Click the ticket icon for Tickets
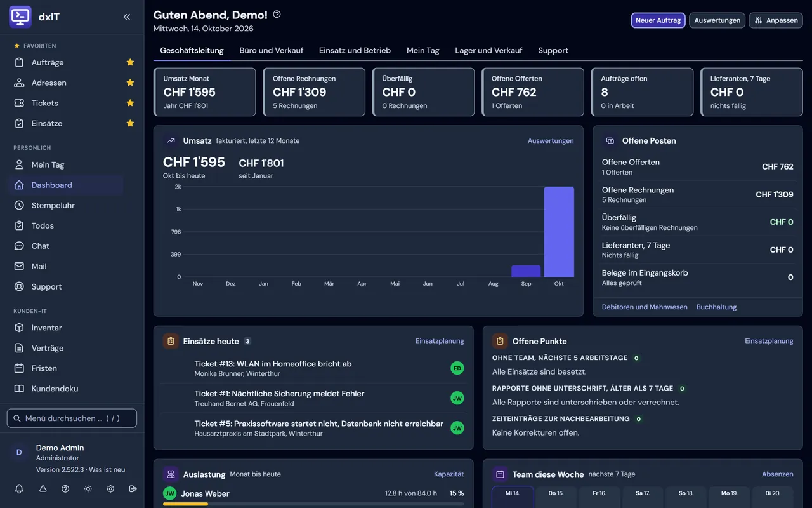 [x=19, y=103]
